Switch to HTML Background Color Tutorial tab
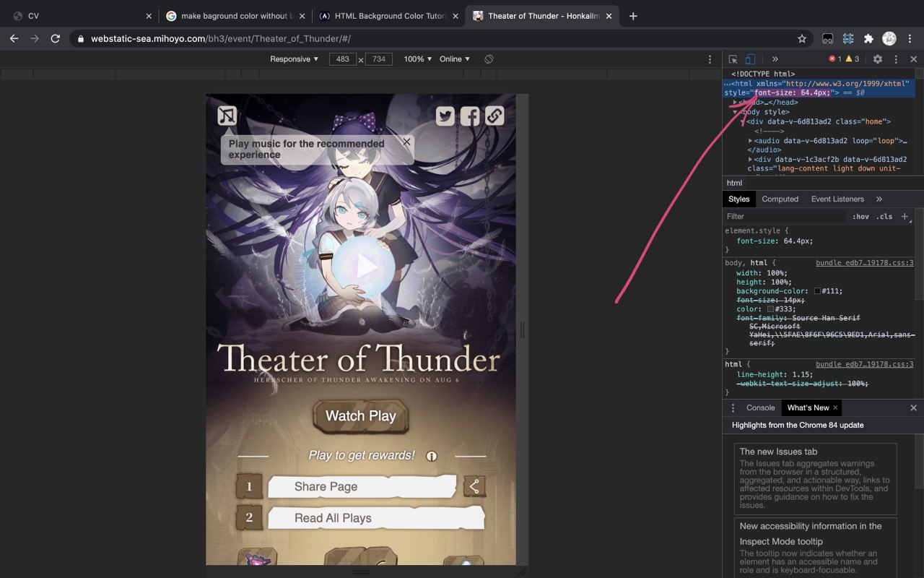The height and width of the screenshot is (578, 924). click(389, 16)
